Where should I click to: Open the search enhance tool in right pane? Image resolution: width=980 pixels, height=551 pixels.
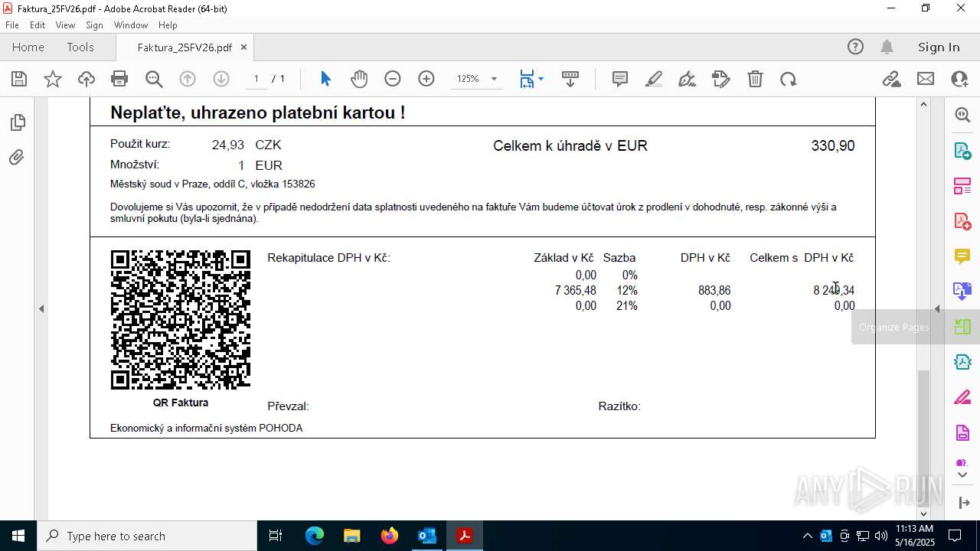point(962,115)
